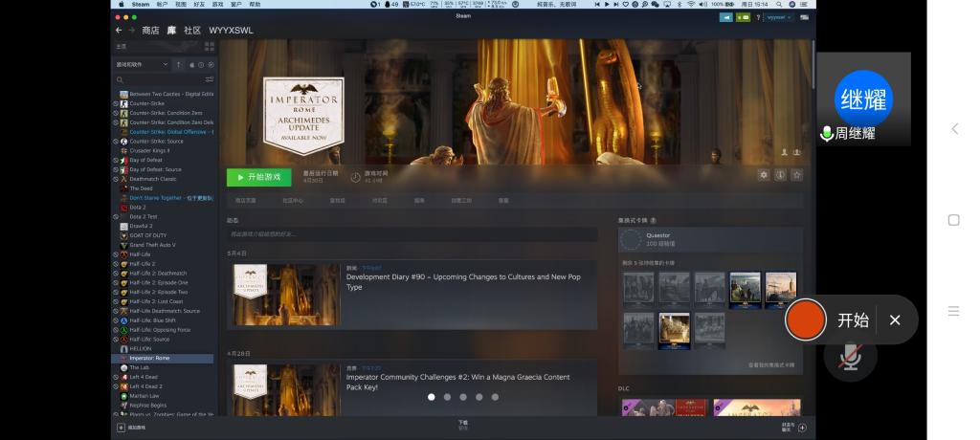Open game settings gear icon
The width and height of the screenshot is (980, 440).
point(763,175)
